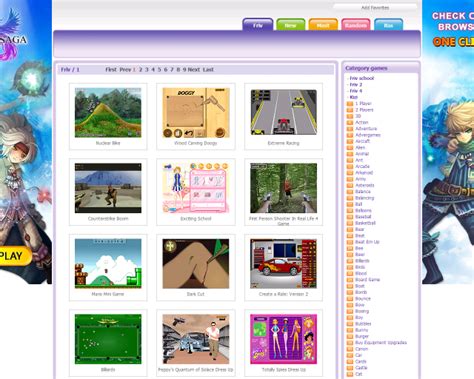The image size is (474, 379).
Task: Select the folder icon beside Bubbles
Action: click(x=350, y=324)
